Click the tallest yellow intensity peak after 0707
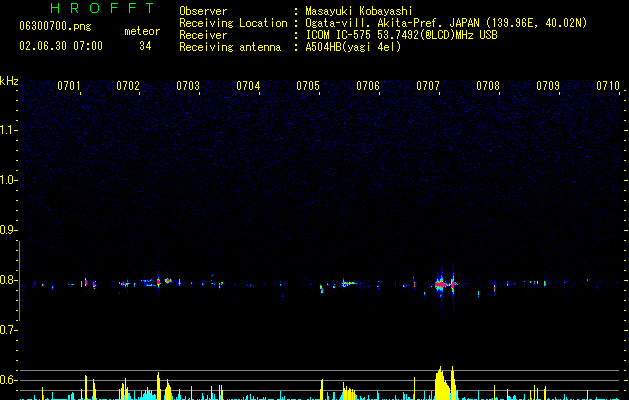This screenshot has width=629, height=400. [440, 383]
